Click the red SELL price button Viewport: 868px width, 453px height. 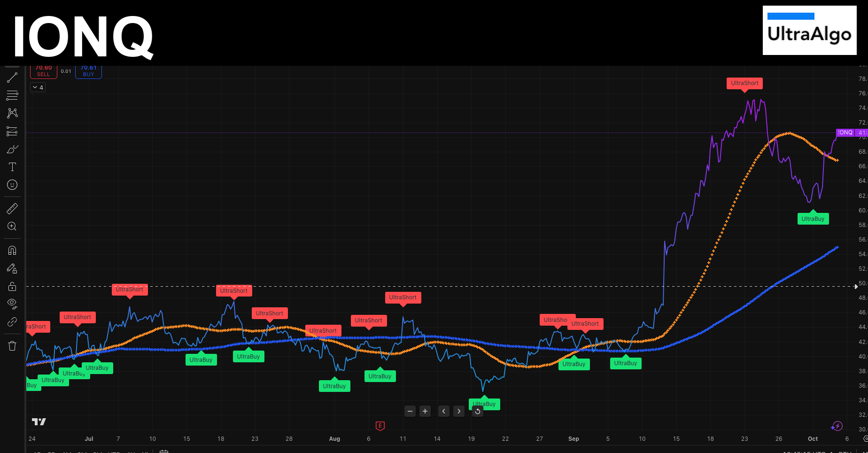coord(44,71)
